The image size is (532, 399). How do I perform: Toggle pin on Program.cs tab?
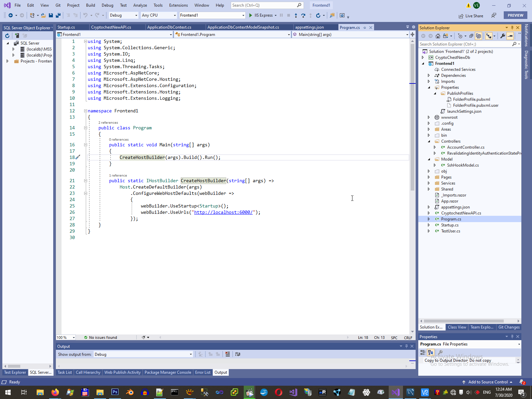pos(365,28)
